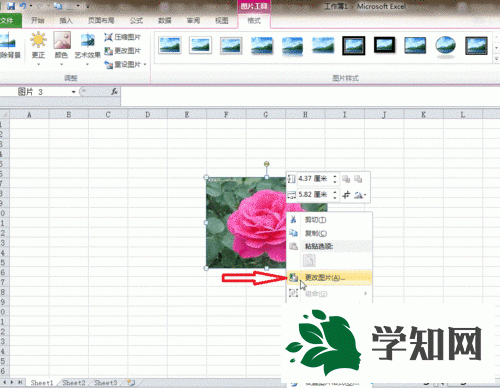Switch to the 开始 ribbon tab
This screenshot has width=500, height=388.
(38, 21)
